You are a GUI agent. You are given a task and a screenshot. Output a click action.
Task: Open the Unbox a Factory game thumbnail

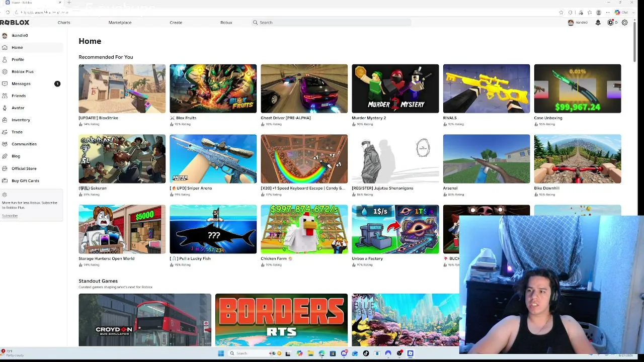[395, 229]
